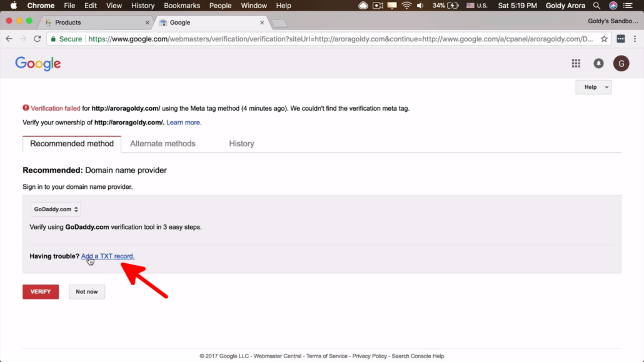Go back in browser history
644x362 pixels.
pos(9,39)
